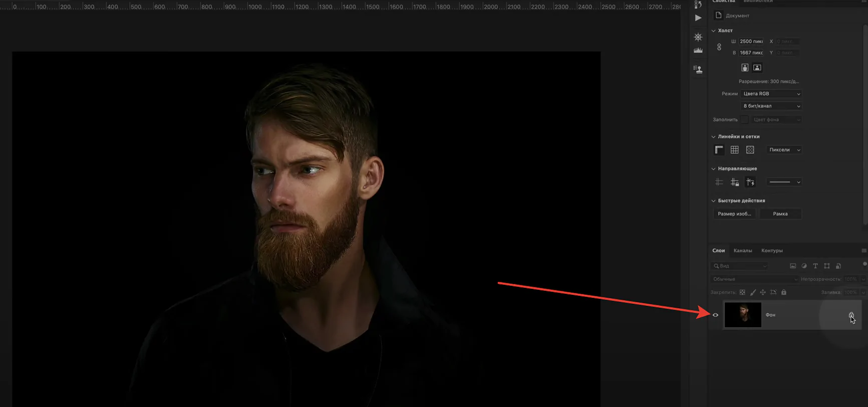Click the canvas X position field
Image resolution: width=868 pixels, height=407 pixels.
click(788, 42)
